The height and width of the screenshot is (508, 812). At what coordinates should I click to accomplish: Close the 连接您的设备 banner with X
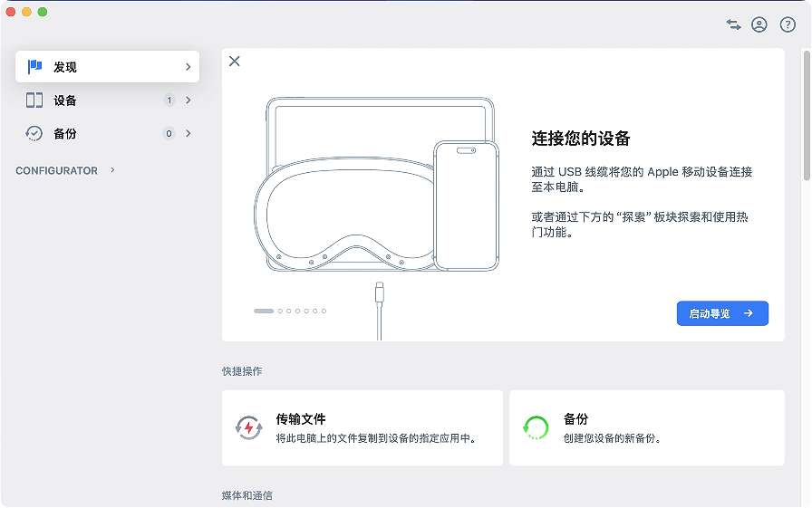pyautogui.click(x=235, y=61)
